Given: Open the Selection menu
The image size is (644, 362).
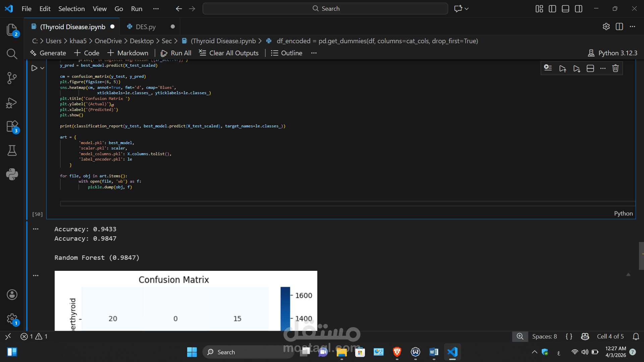Looking at the screenshot, I should (x=71, y=9).
